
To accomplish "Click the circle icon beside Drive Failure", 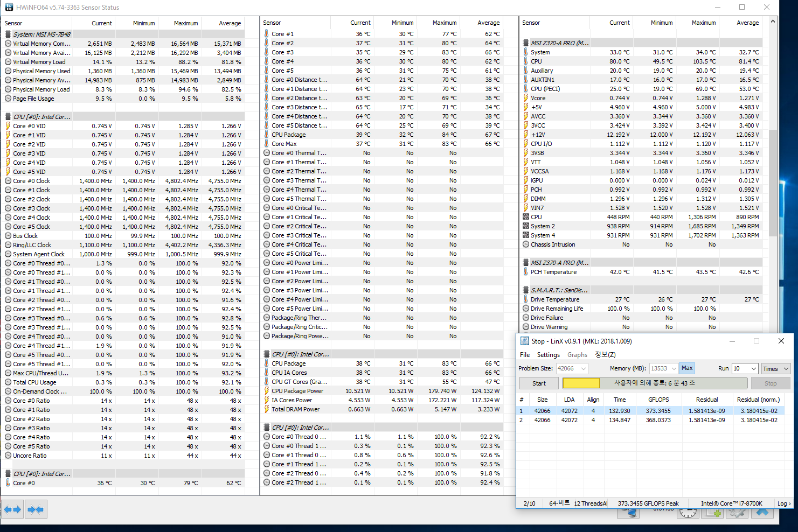I will pos(526,318).
